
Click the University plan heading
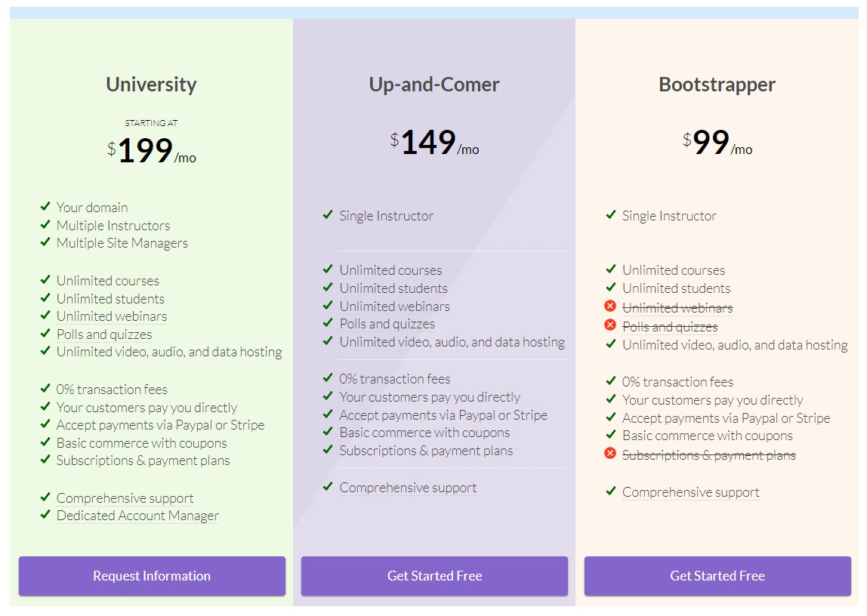[x=152, y=85]
